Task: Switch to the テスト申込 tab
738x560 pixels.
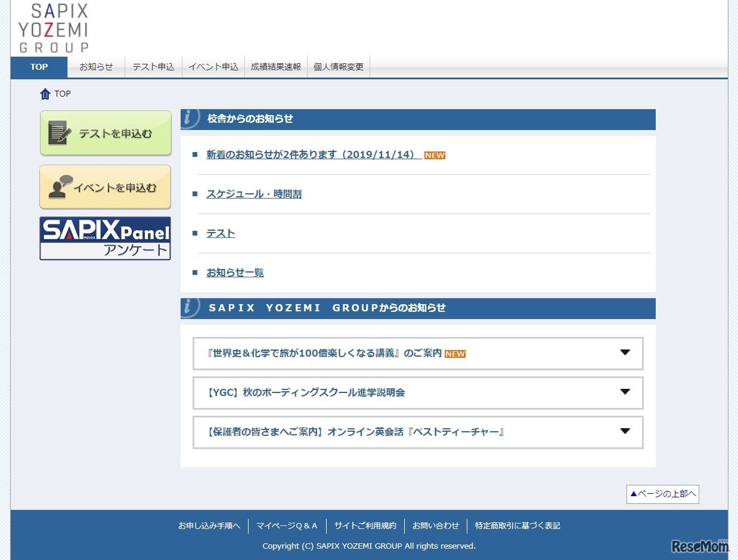Action: click(x=153, y=67)
